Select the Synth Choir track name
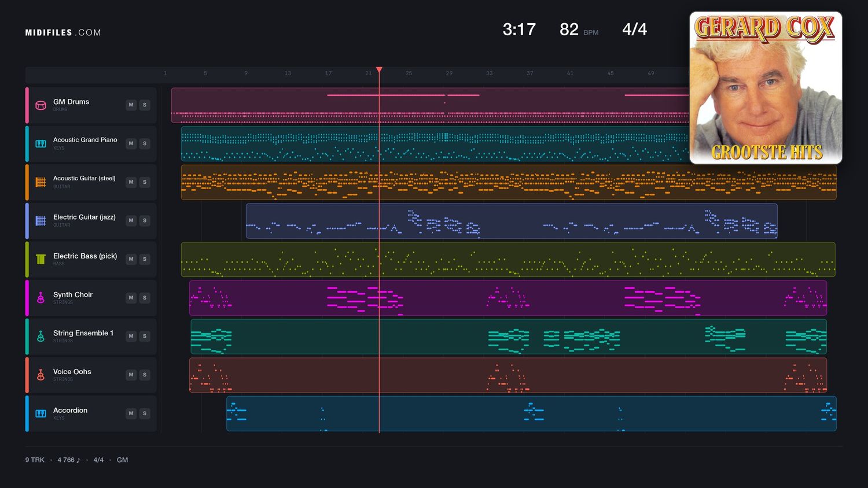The height and width of the screenshot is (488, 868). coord(73,295)
